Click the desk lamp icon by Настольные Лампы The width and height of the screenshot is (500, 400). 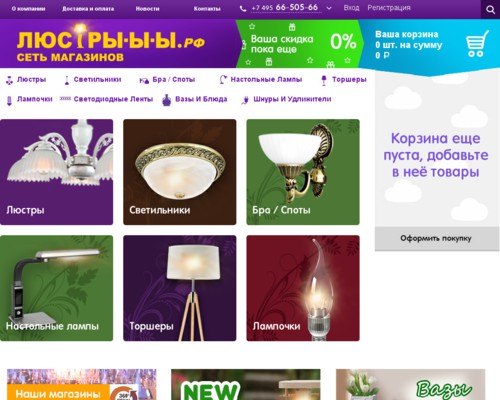pos(223,80)
